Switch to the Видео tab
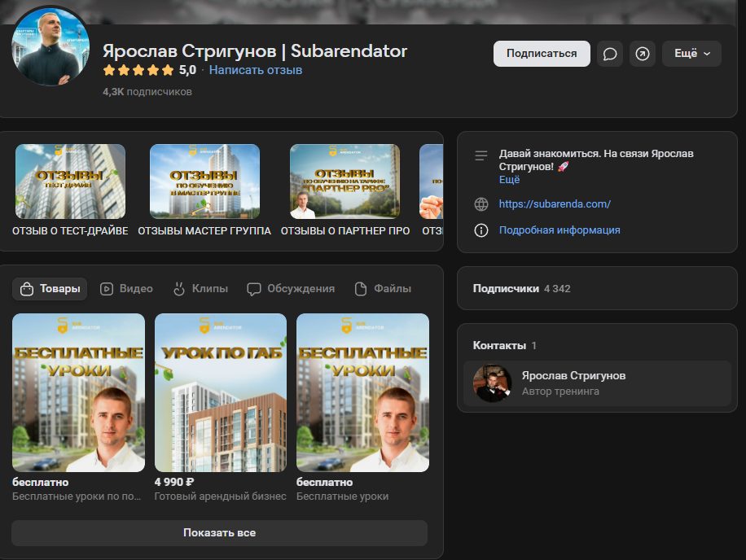 126,288
